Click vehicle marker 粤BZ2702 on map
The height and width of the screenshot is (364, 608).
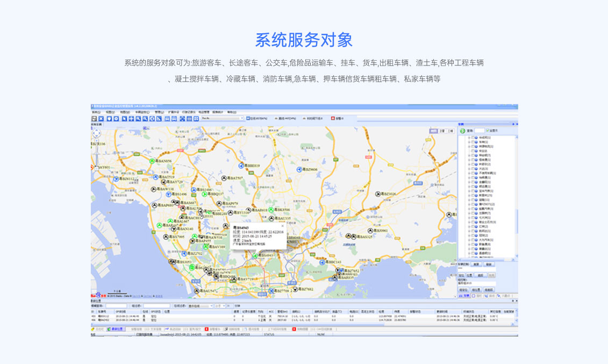(x=184, y=253)
